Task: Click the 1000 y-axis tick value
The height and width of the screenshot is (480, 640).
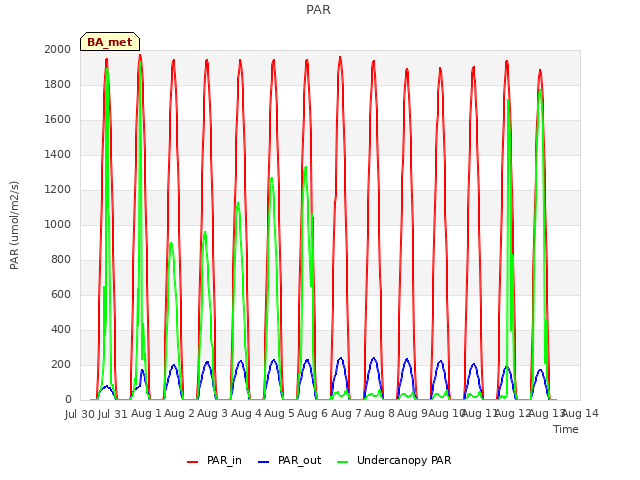Action: [x=58, y=224]
